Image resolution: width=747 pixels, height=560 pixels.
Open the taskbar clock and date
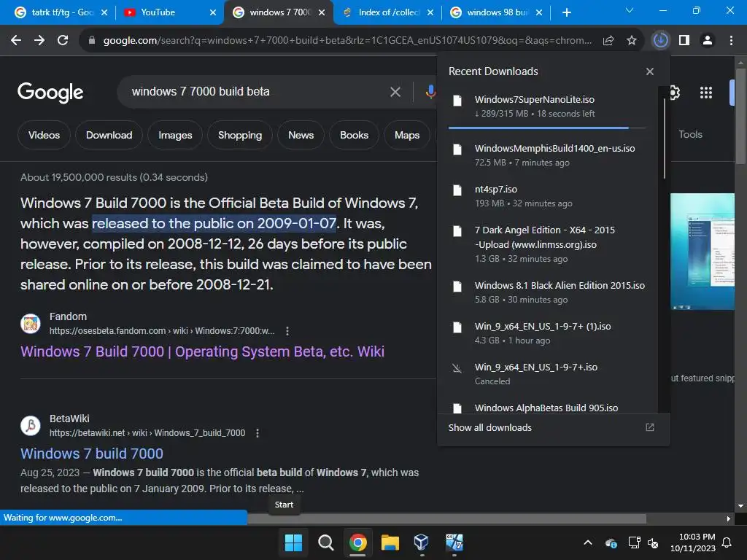(x=693, y=542)
